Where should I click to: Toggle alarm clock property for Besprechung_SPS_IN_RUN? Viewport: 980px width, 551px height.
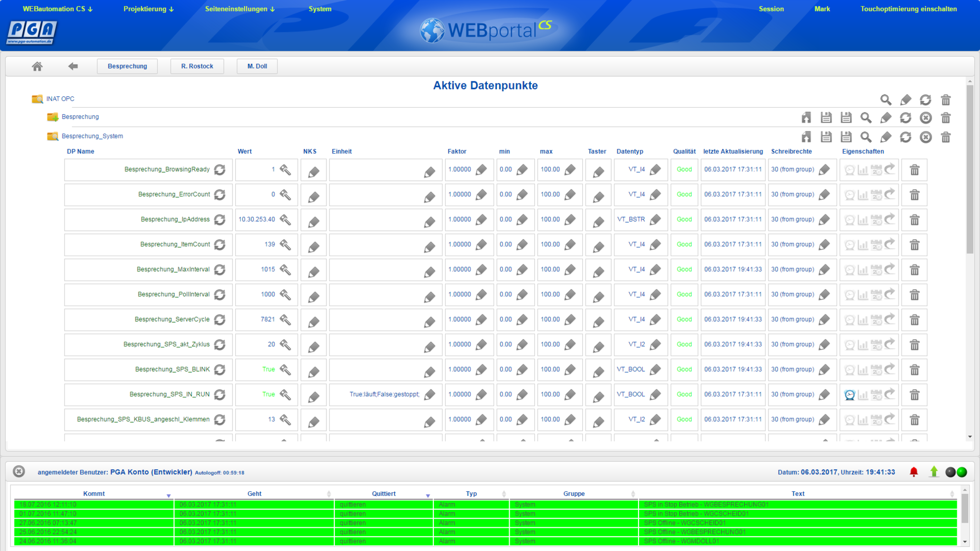coord(849,395)
